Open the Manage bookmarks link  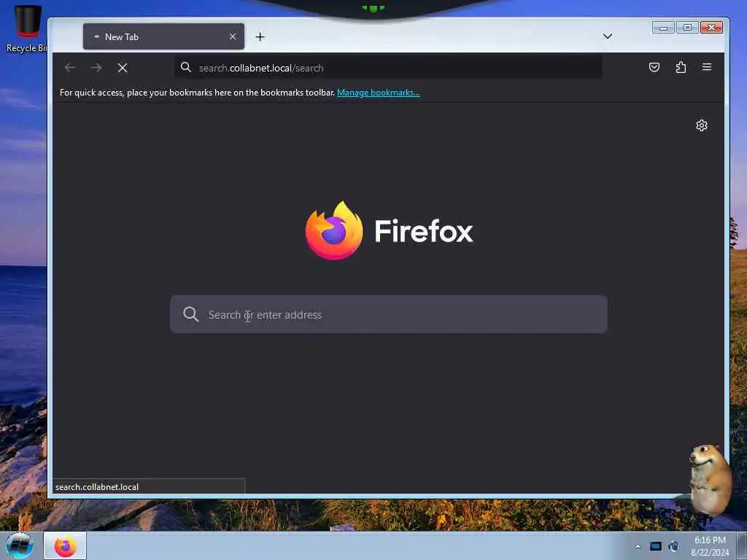point(379,93)
